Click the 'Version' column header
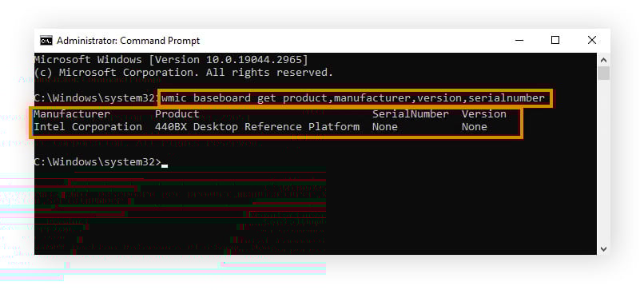 pyautogui.click(x=484, y=113)
